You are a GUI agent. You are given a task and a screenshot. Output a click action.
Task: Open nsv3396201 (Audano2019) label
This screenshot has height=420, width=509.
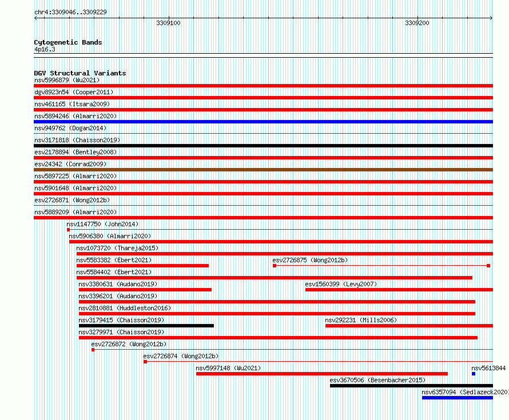pyautogui.click(x=118, y=296)
